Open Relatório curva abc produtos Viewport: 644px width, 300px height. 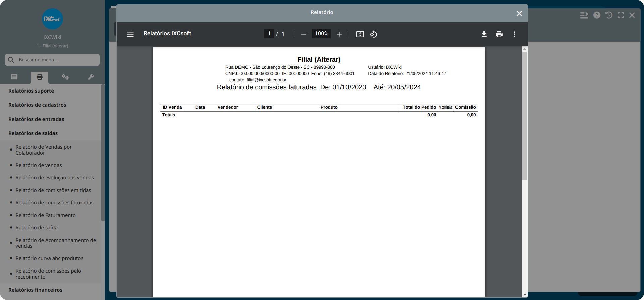49,258
